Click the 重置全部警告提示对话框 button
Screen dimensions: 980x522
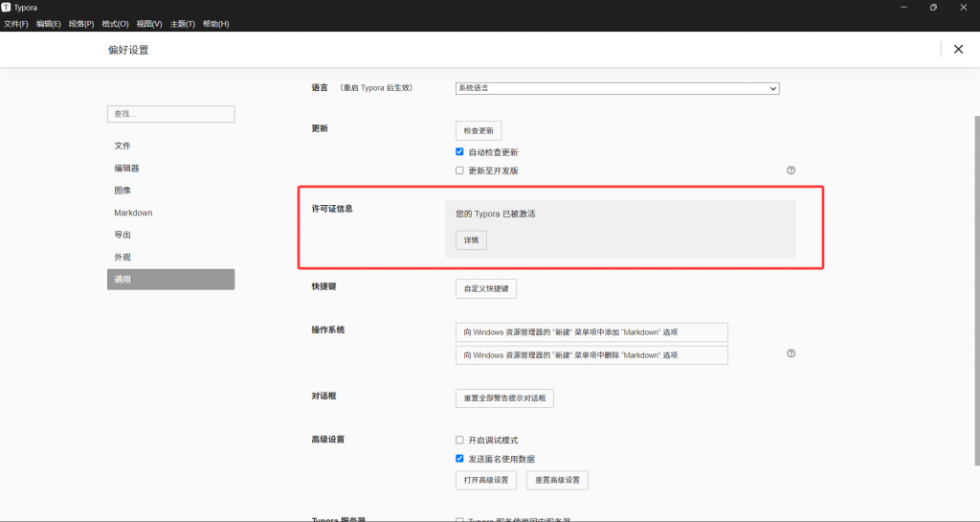[504, 398]
